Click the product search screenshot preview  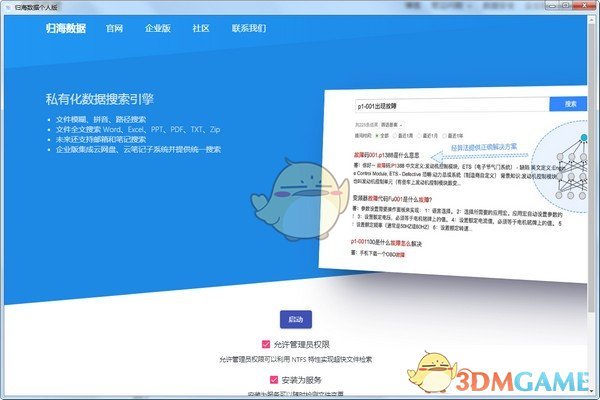[453, 184]
